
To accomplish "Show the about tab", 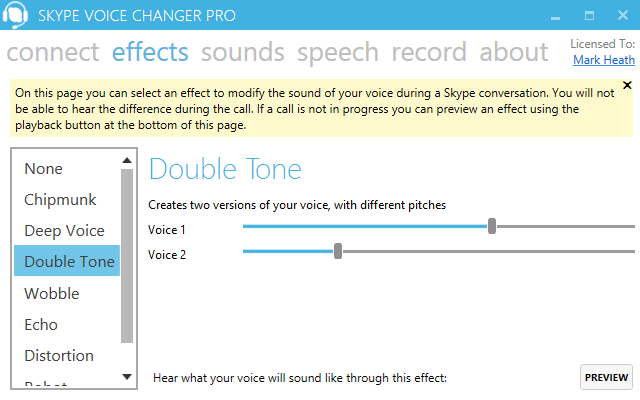I will click(514, 52).
